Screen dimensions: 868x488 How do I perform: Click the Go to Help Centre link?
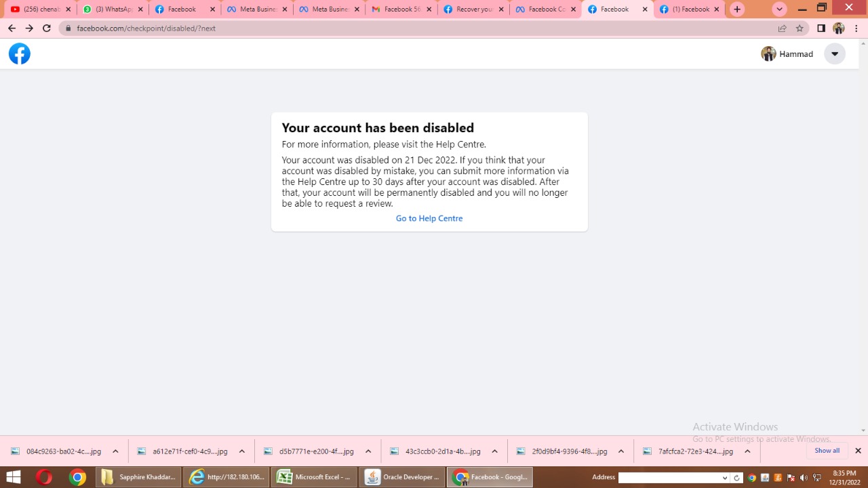(429, 218)
